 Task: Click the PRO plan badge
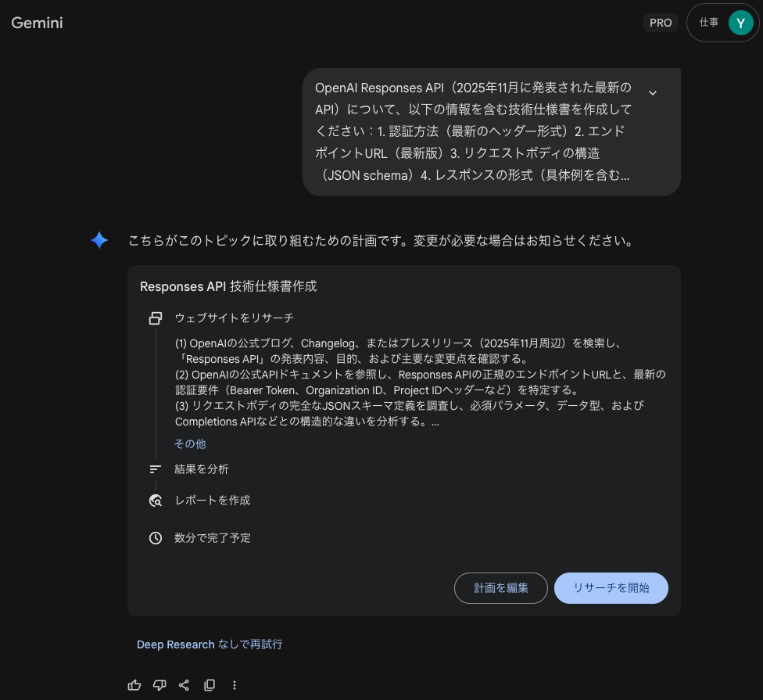pos(661,23)
